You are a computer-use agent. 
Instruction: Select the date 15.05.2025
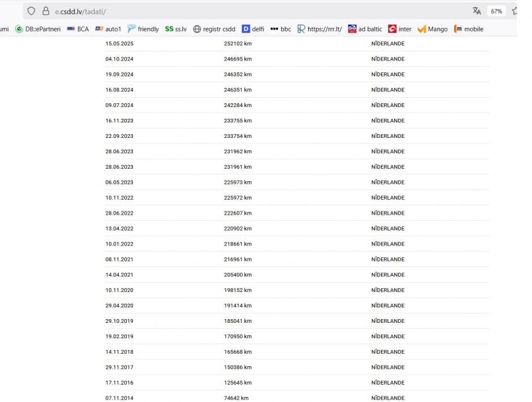click(x=119, y=44)
